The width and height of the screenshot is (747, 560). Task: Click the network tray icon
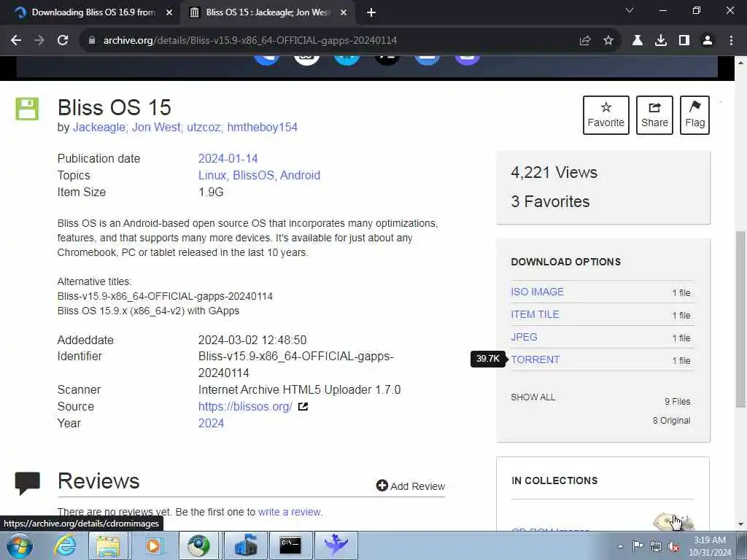656,546
